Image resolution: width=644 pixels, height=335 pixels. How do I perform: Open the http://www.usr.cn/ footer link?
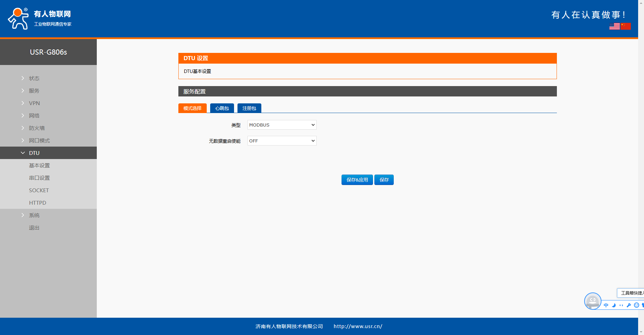(358, 326)
